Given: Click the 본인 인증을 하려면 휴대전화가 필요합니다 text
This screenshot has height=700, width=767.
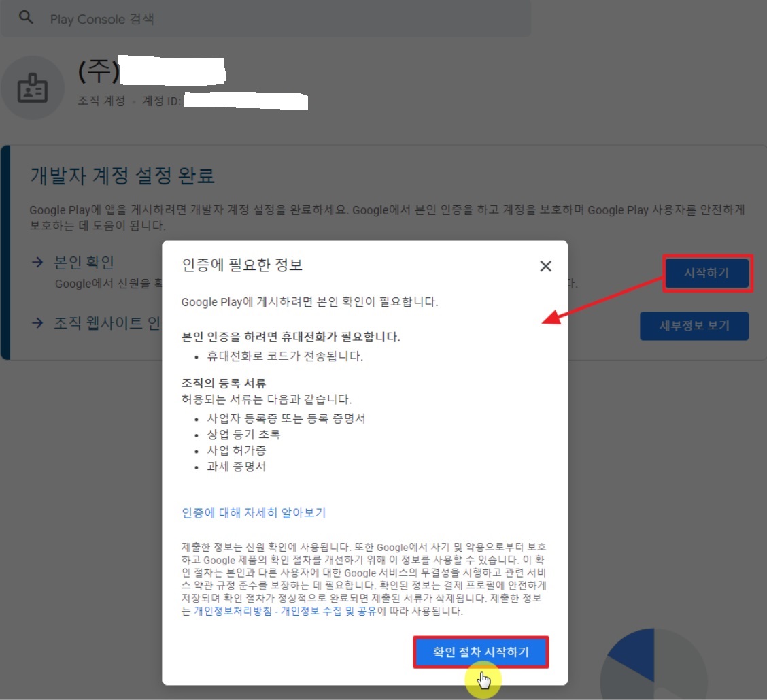Looking at the screenshot, I should tap(290, 337).
